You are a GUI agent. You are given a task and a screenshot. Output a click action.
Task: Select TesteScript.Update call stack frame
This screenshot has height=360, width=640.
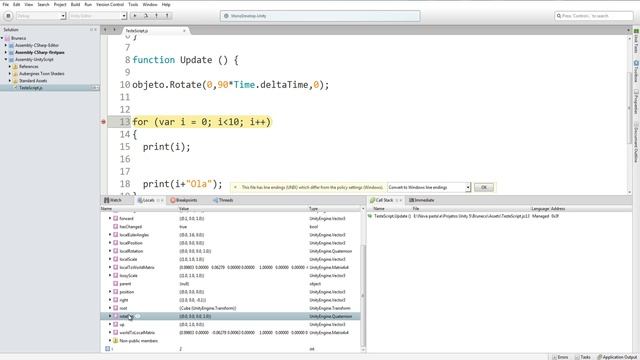click(x=499, y=216)
